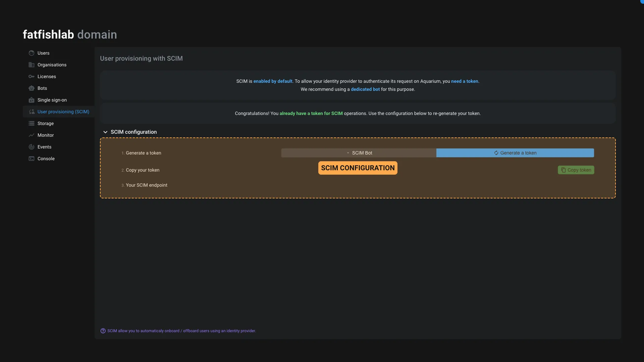The height and width of the screenshot is (362, 644).
Task: Collapse the SCIM configuration section
Action: coord(105,132)
